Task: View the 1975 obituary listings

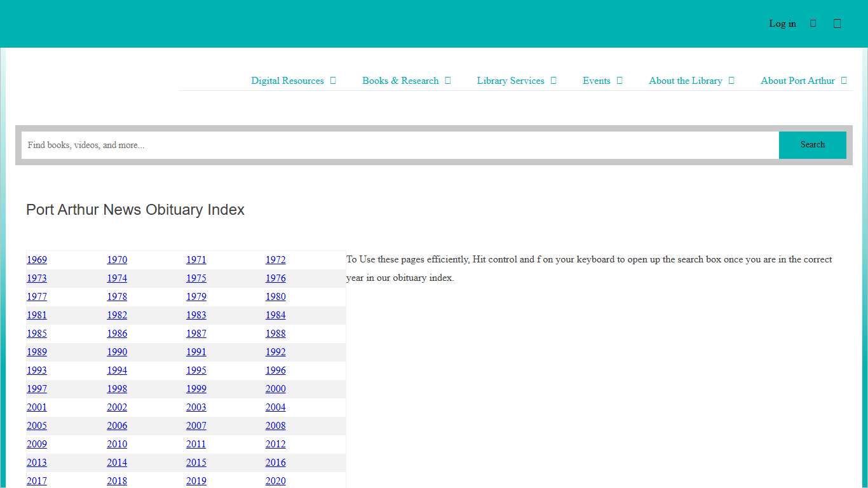Action: coord(196,278)
